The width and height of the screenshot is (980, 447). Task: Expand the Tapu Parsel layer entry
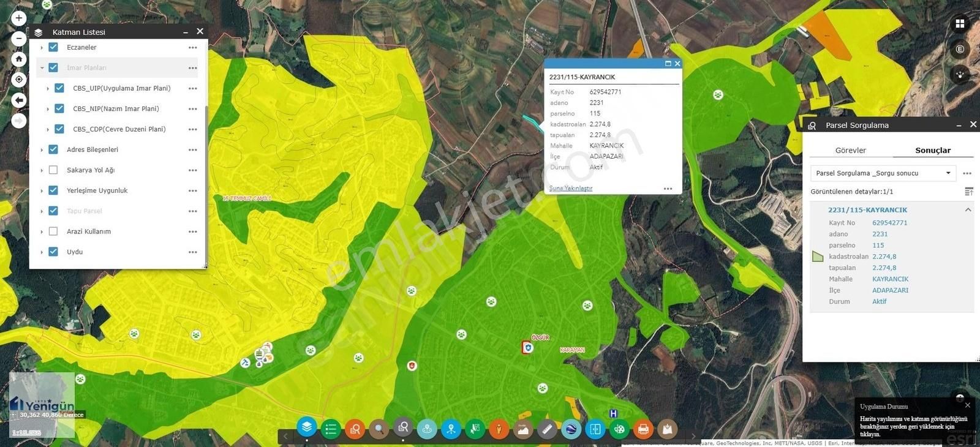(42, 211)
